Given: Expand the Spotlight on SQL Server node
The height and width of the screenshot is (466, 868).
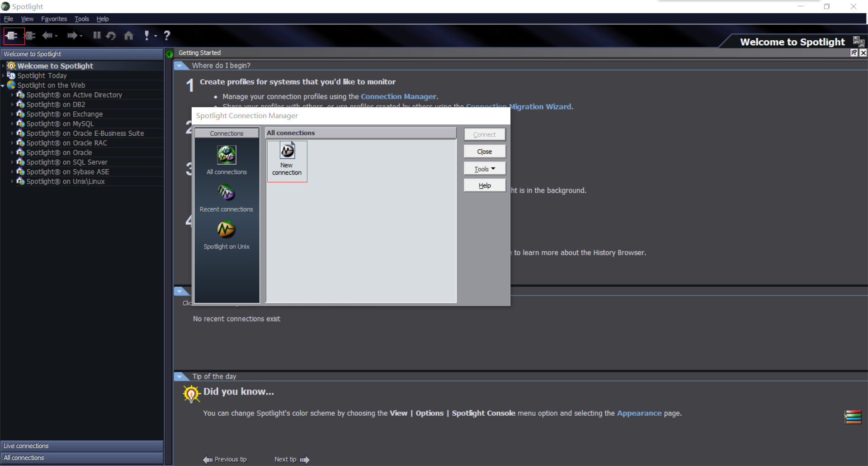Looking at the screenshot, I should [x=12, y=162].
